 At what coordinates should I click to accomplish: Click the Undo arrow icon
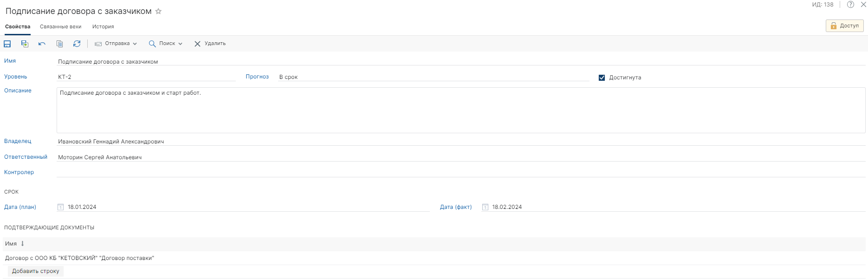point(42,44)
